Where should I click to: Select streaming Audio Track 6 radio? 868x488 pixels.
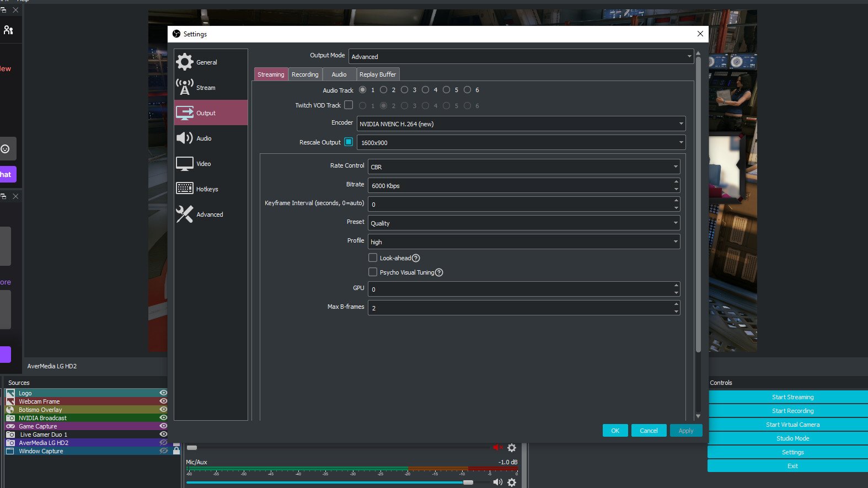coord(467,89)
